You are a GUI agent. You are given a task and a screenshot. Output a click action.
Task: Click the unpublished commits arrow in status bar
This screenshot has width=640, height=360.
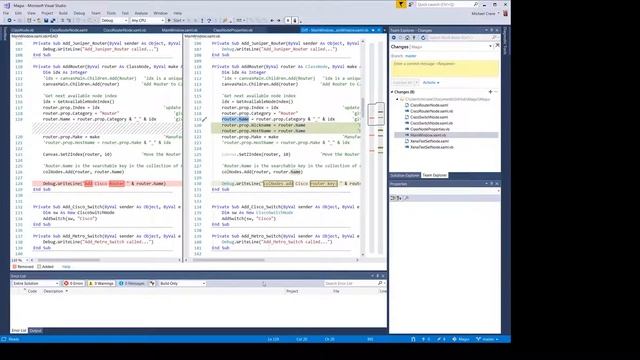426,339
